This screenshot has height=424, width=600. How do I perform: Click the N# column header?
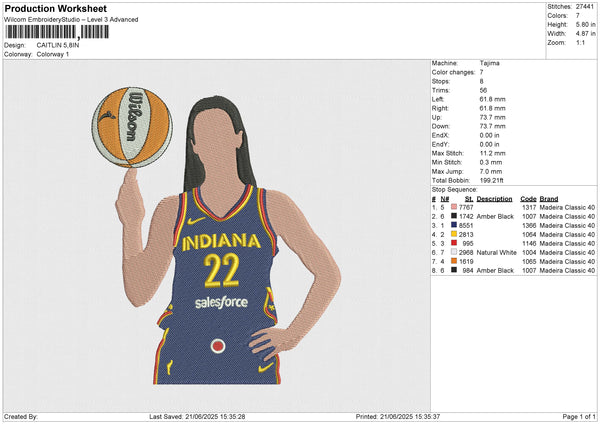point(445,199)
